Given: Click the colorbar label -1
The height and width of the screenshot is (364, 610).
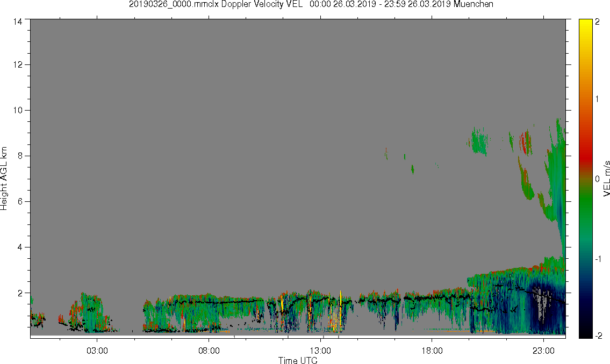Looking at the screenshot, I should [x=598, y=259].
